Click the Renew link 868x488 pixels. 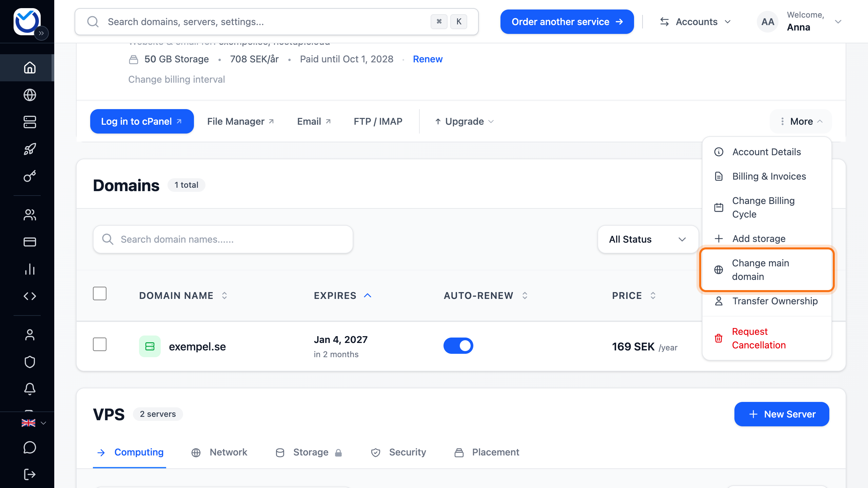(428, 59)
